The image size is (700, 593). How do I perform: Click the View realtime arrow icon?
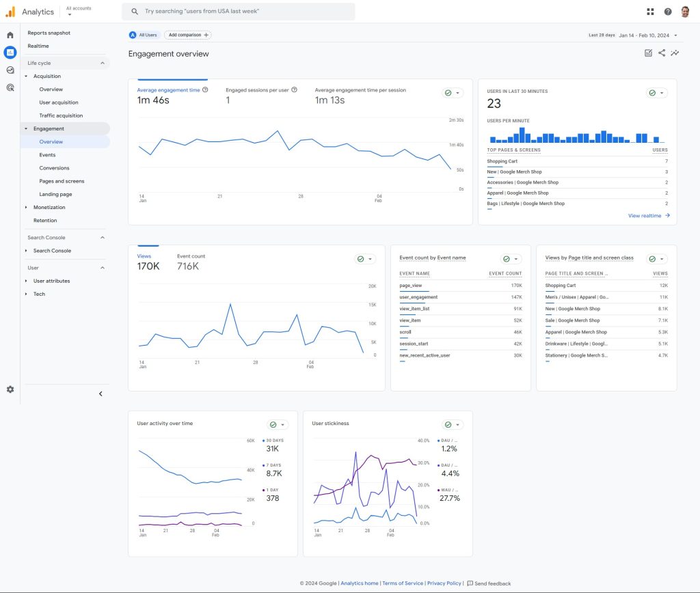coord(667,215)
